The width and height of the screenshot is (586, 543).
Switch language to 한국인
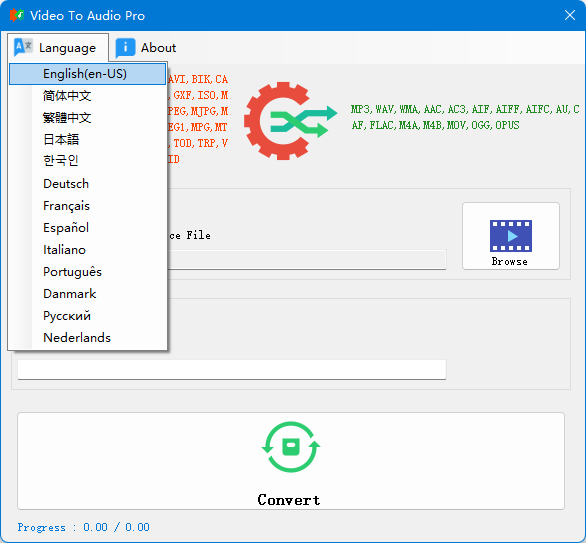tap(87, 161)
